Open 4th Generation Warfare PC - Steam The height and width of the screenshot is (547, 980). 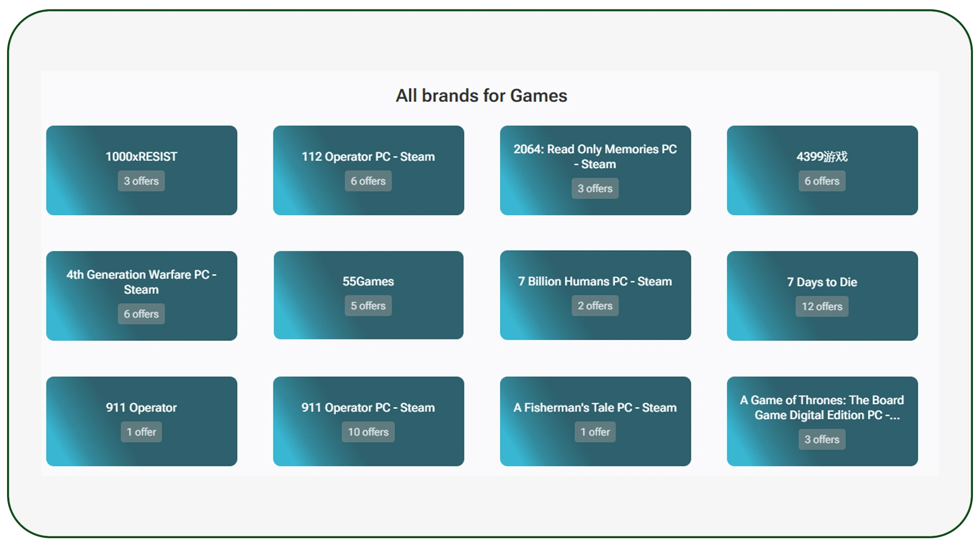click(x=141, y=296)
